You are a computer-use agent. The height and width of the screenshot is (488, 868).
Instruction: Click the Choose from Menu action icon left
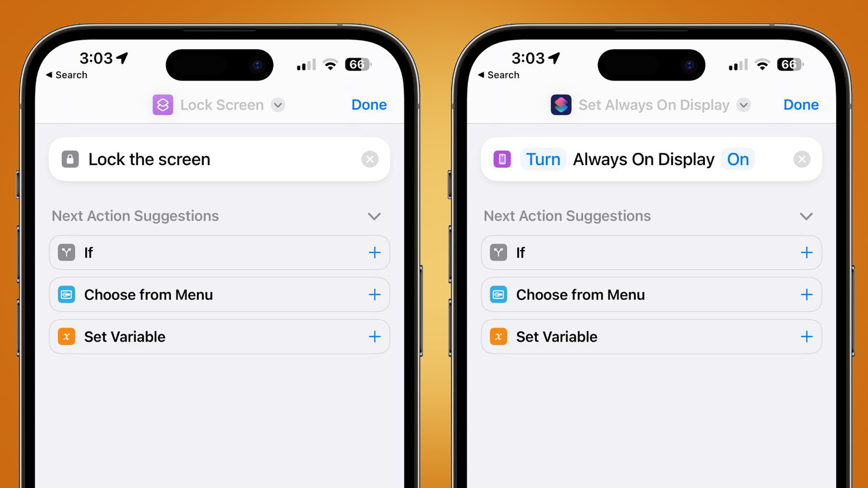[x=66, y=295]
